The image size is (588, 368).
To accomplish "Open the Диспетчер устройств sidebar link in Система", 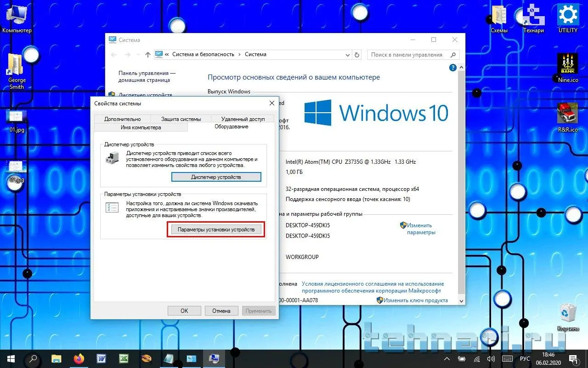I will [145, 94].
